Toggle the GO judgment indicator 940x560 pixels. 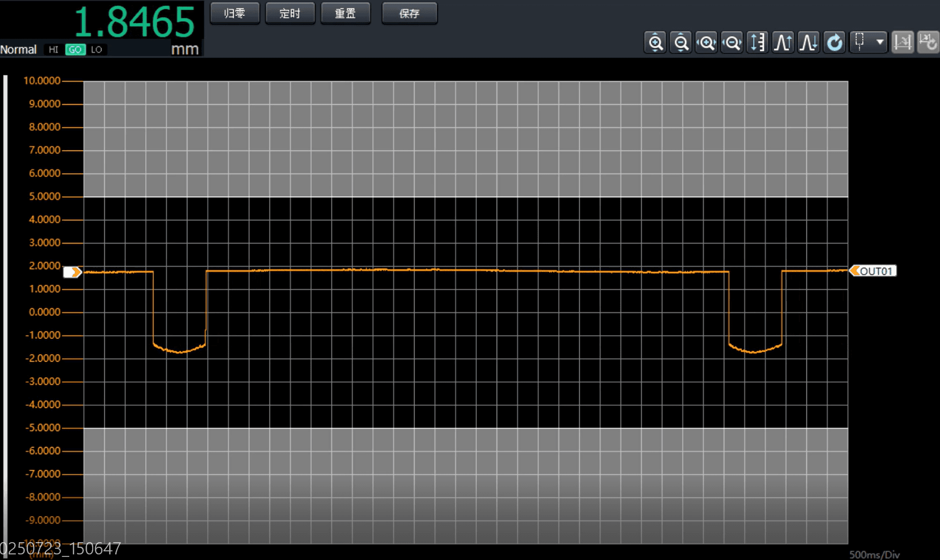(x=75, y=49)
